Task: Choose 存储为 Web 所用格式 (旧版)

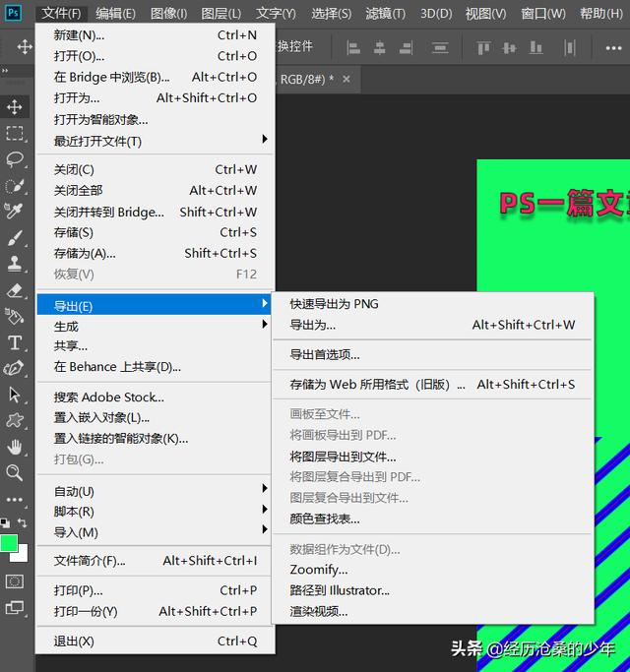Action: click(x=433, y=384)
